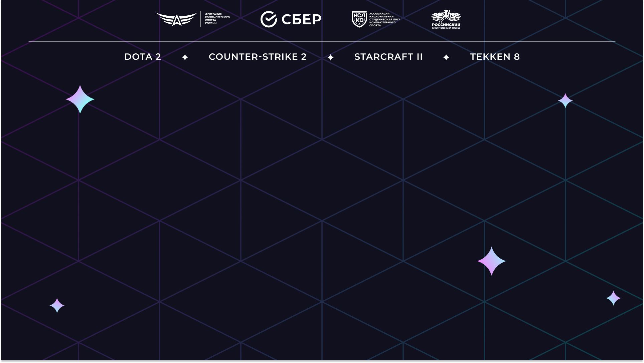Click the small gradient star in bottom-right corner
This screenshot has width=644, height=363.
(613, 298)
